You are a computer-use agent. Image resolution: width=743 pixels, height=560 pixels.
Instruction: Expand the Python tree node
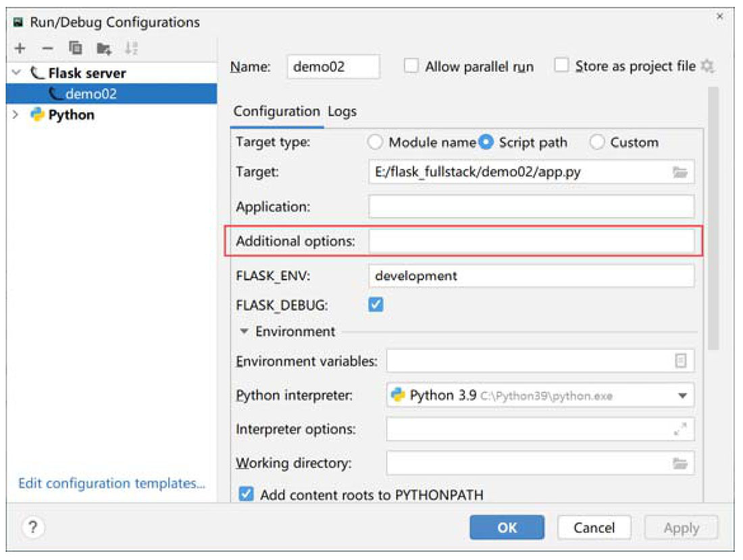(x=16, y=115)
